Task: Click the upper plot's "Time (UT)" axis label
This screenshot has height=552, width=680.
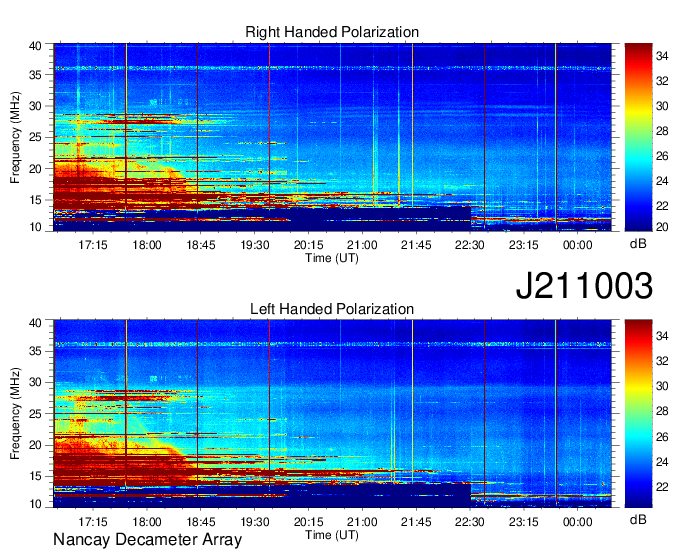Action: (x=332, y=258)
